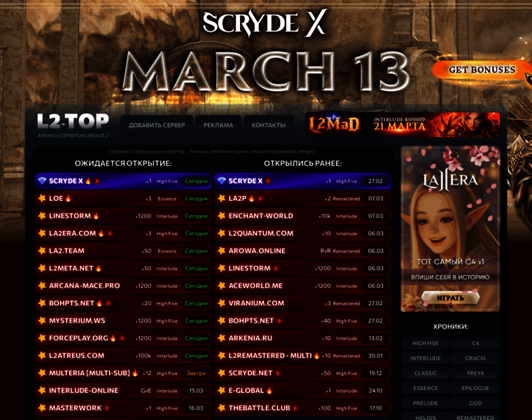Click the diamond icon beside upcoming SCRYDE X
The height and width of the screenshot is (420, 532).
click(42, 181)
